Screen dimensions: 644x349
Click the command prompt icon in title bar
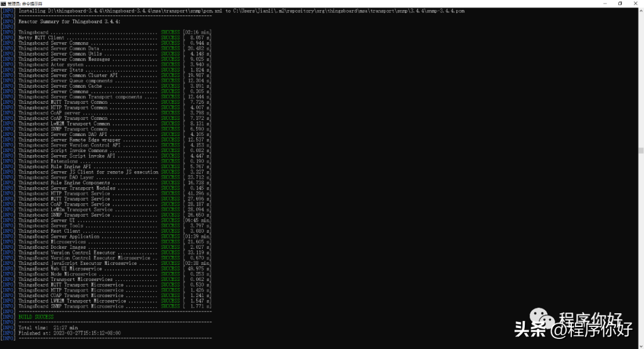pos(3,3)
